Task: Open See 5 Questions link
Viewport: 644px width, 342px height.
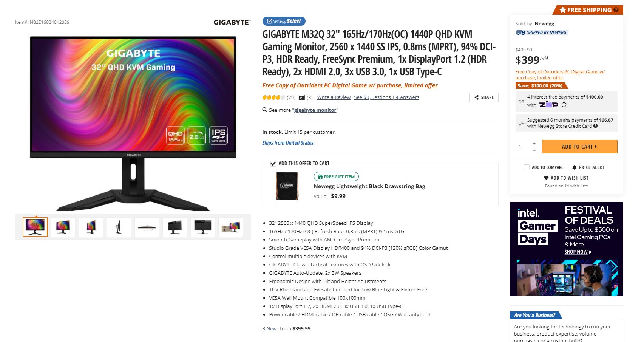Action: (x=373, y=97)
